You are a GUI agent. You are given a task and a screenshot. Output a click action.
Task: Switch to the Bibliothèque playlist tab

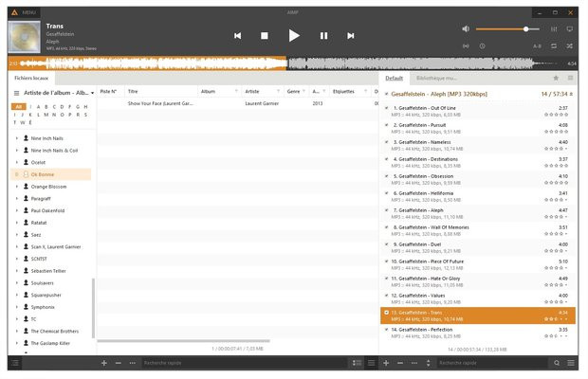pos(436,78)
